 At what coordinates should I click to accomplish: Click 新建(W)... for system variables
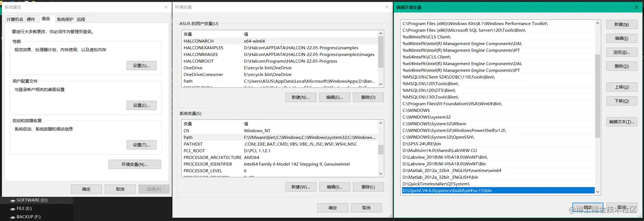coord(301,187)
